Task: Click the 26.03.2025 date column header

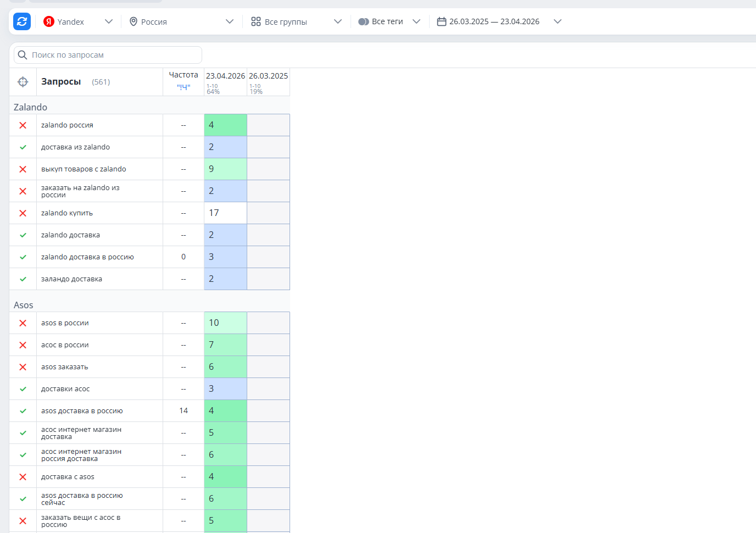Action: [x=268, y=76]
